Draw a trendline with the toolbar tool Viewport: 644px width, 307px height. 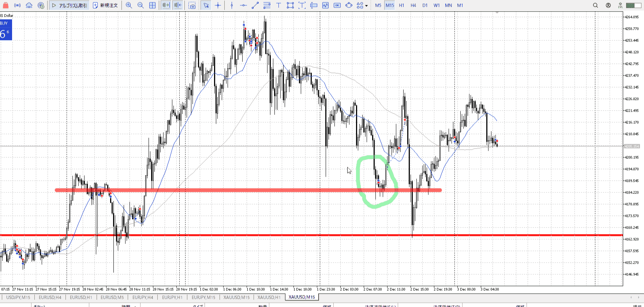coord(255,5)
